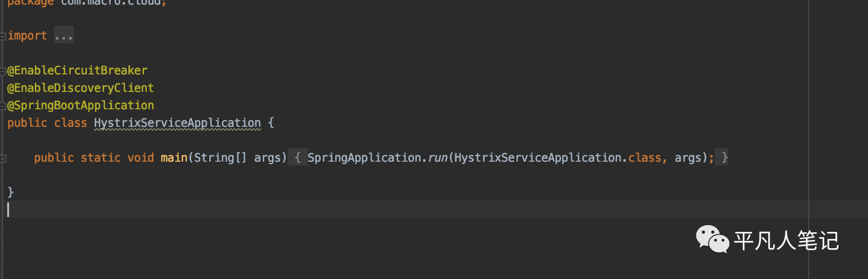Click the main method name
The height and width of the screenshot is (279, 868).
pos(174,158)
